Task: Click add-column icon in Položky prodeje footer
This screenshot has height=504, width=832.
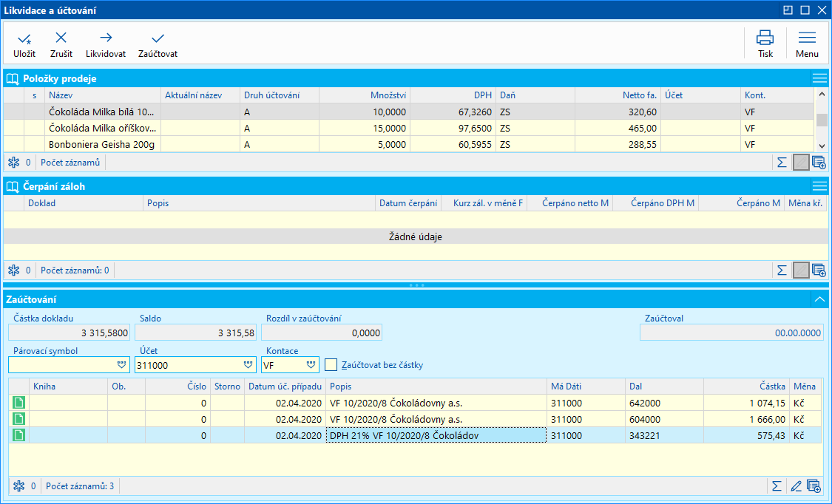Action: pos(819,163)
